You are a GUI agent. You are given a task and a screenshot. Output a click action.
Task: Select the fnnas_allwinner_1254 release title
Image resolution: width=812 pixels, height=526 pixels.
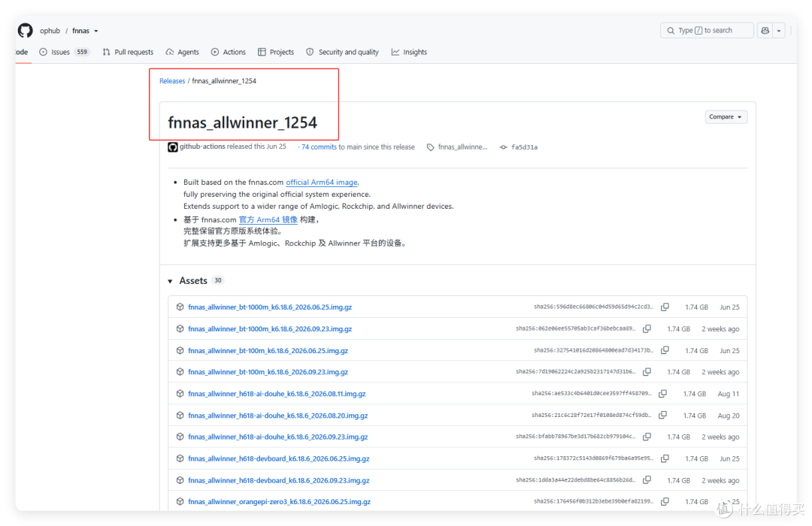(x=242, y=122)
